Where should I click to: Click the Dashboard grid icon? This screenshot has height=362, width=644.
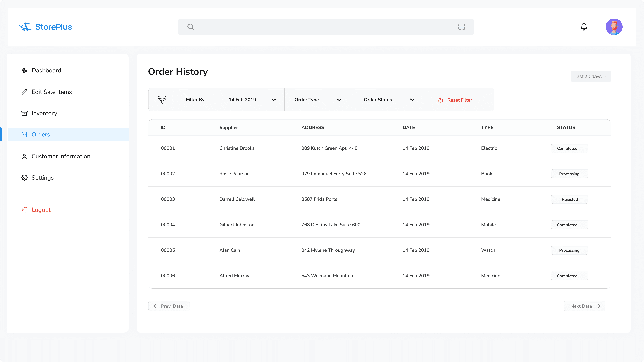(x=24, y=70)
